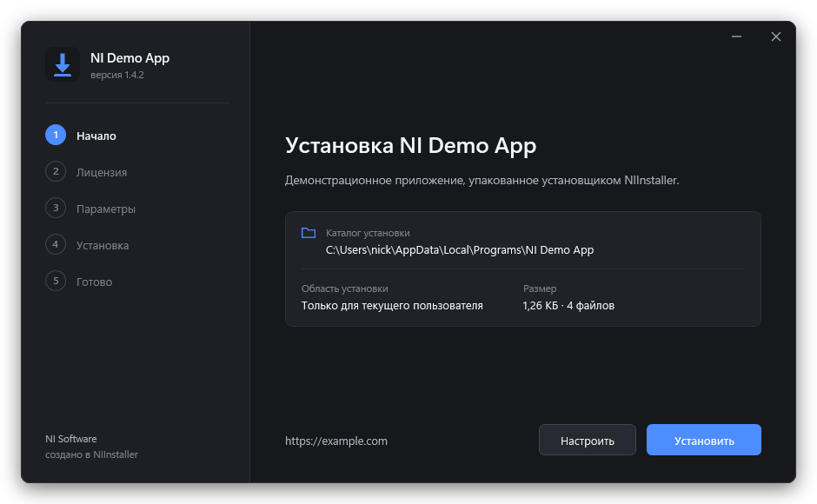Select step circle number 3
The height and width of the screenshot is (504, 817).
[56, 208]
